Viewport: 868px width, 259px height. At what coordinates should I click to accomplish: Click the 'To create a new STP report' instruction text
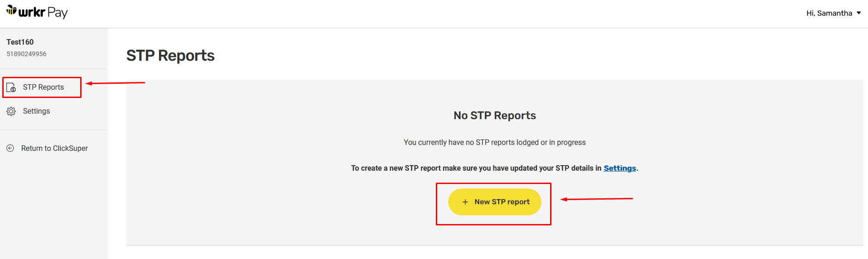(476, 168)
